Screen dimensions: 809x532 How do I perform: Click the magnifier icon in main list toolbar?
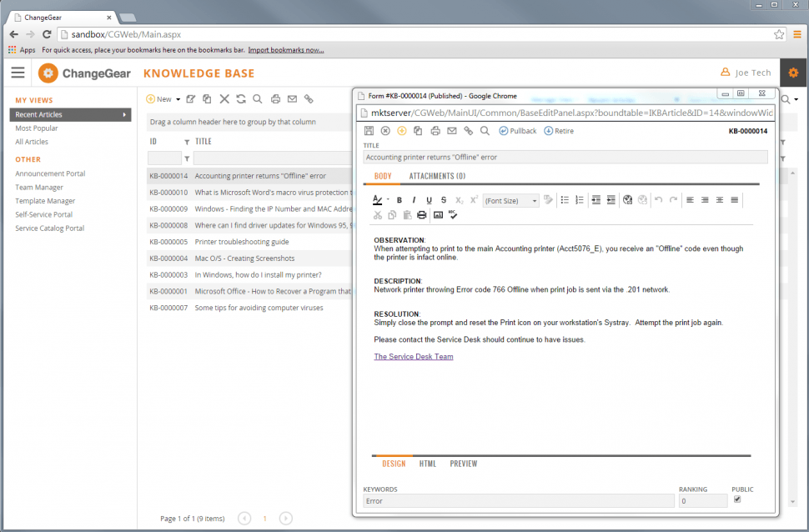(258, 99)
